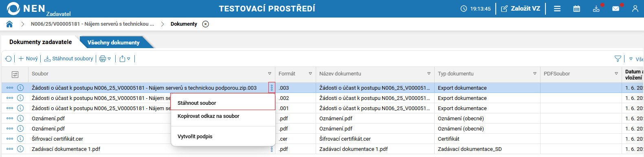Open column settings icon in table header
The width and height of the screenshot is (644, 157).
pos(15,75)
